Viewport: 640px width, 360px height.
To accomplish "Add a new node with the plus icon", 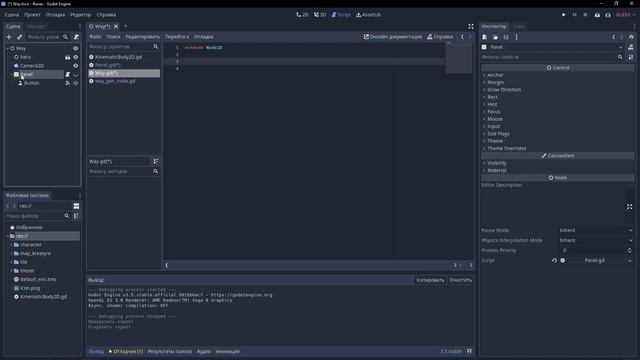I will click(9, 37).
